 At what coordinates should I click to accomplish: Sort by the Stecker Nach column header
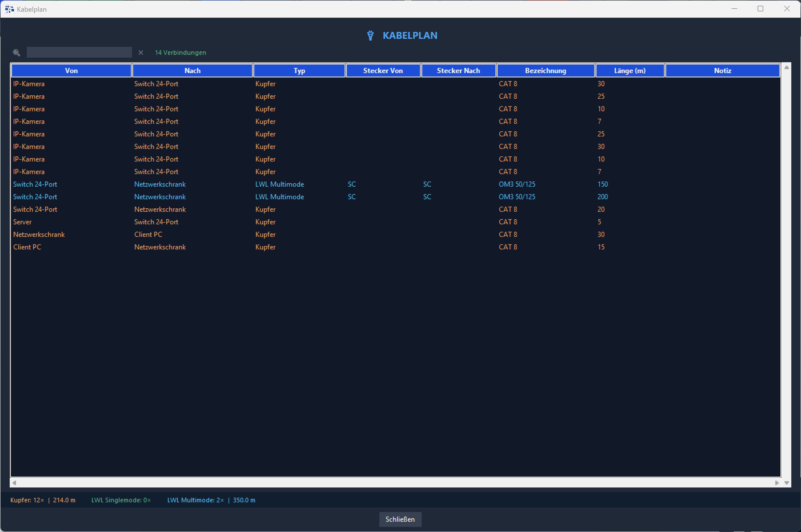[458, 70]
